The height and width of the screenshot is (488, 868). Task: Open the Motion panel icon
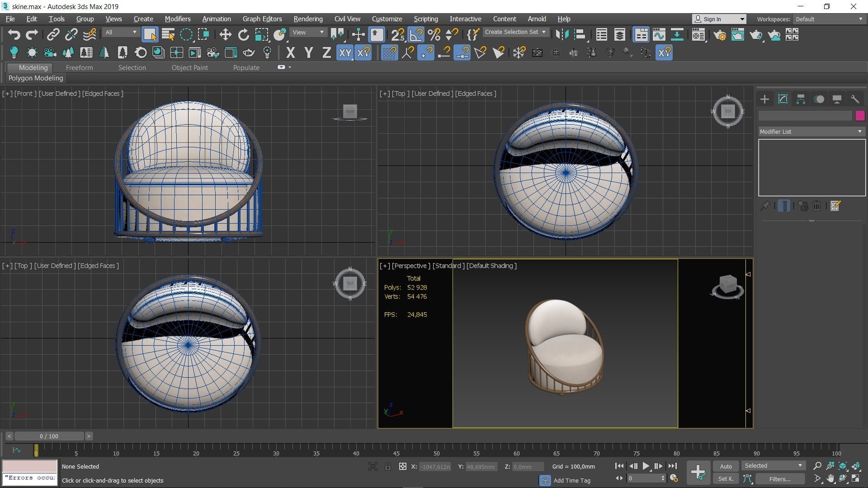[x=819, y=99]
